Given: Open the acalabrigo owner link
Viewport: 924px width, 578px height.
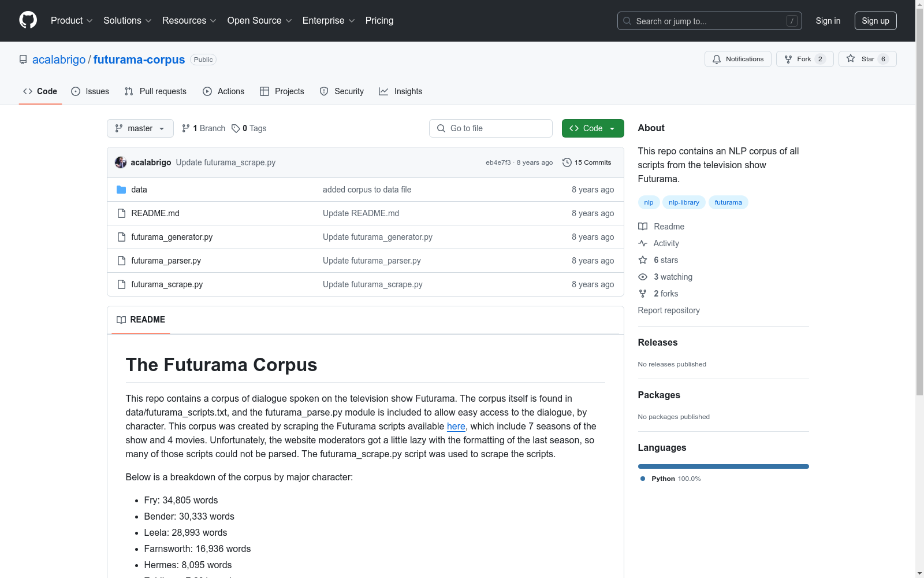Looking at the screenshot, I should click(59, 60).
